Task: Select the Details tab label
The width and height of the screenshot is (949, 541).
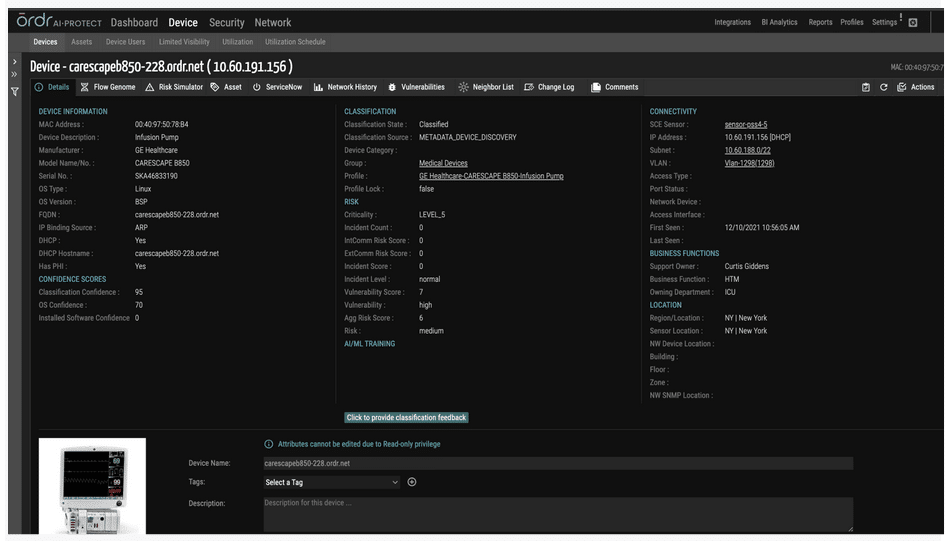Action: pos(58,87)
